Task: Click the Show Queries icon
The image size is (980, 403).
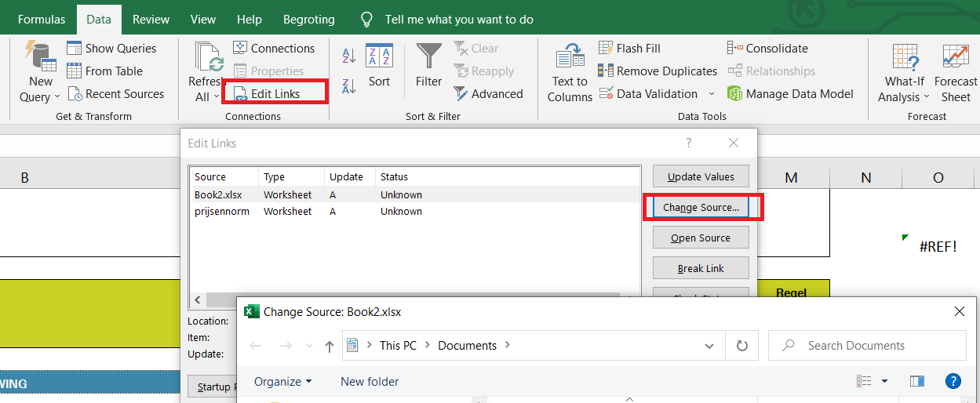Action: coord(75,49)
